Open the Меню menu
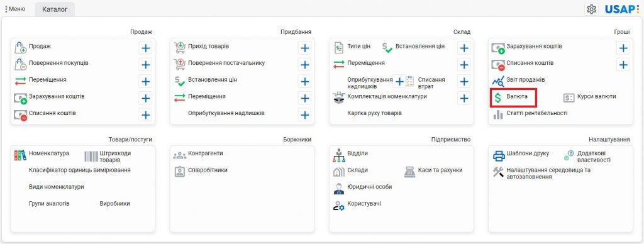Image resolution: width=644 pixels, height=244 pixels. pos(15,9)
